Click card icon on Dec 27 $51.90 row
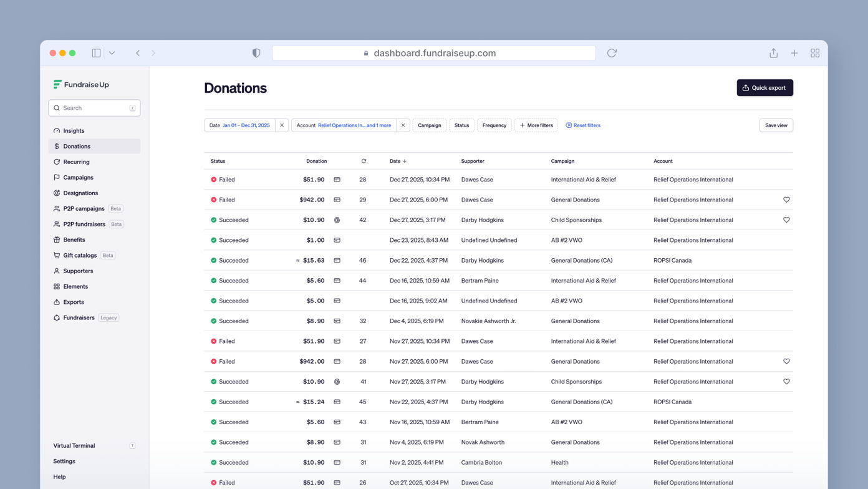Image resolution: width=868 pixels, height=489 pixels. (x=337, y=180)
